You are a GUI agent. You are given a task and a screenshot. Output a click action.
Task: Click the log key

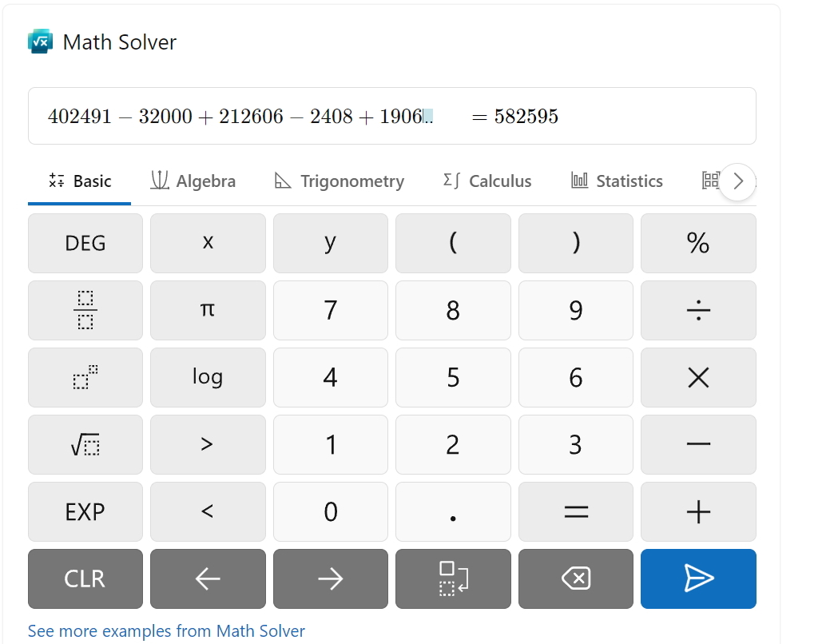pyautogui.click(x=208, y=377)
